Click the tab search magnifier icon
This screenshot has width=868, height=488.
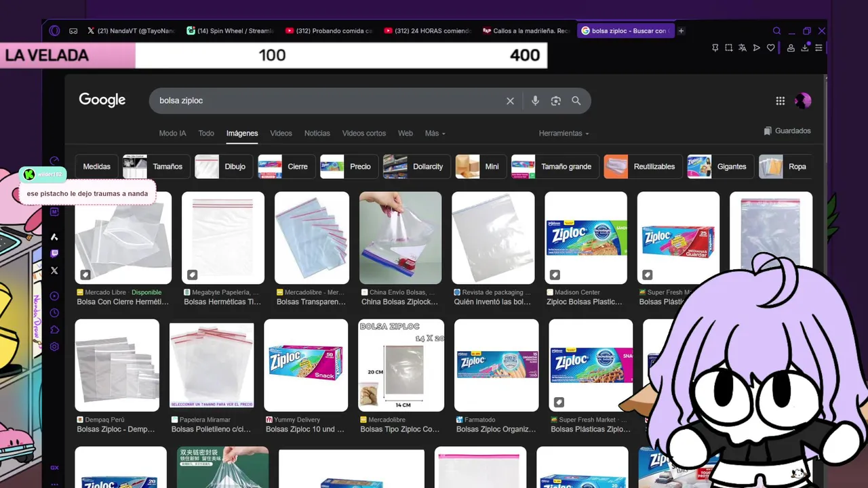(777, 30)
